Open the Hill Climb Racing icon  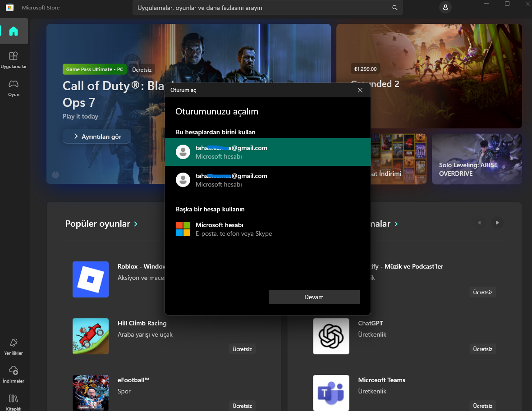91,336
